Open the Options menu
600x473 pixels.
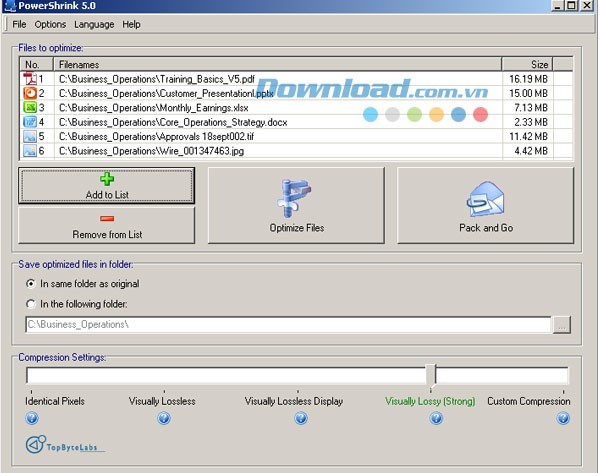[50, 24]
